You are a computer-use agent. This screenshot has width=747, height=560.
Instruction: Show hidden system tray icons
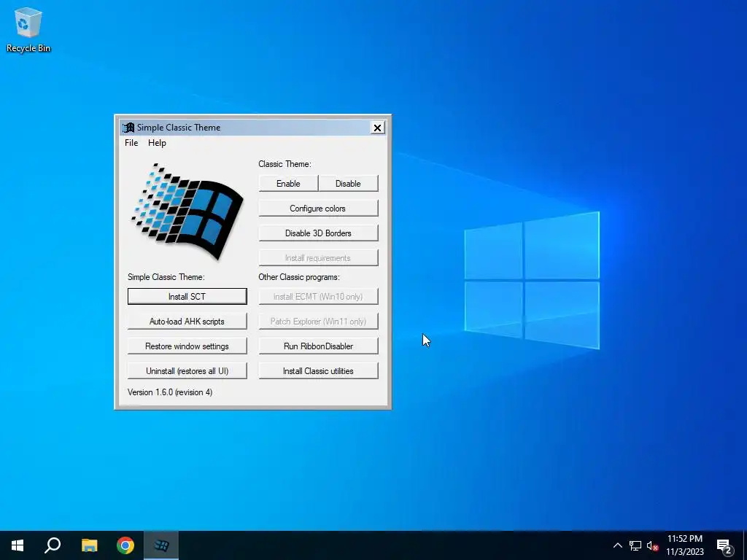coord(617,545)
